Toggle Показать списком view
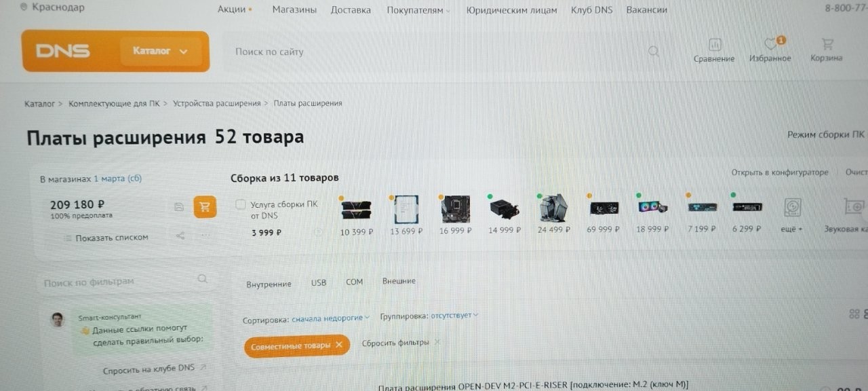The image size is (868, 391). [106, 238]
